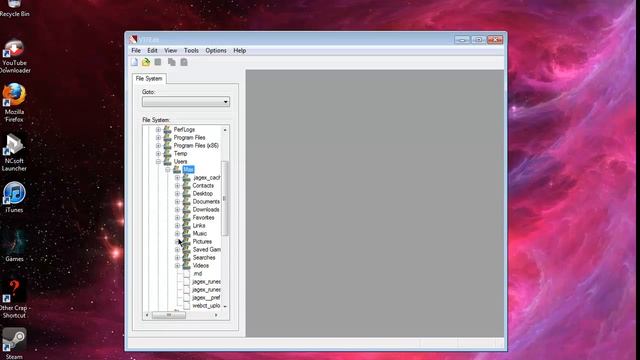Click the Users folder label

180,162
